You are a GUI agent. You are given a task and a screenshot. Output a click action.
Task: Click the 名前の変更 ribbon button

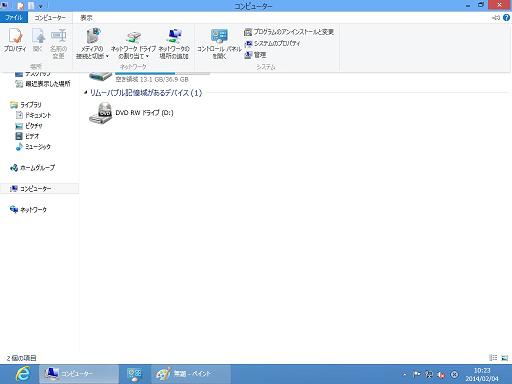click(58, 43)
